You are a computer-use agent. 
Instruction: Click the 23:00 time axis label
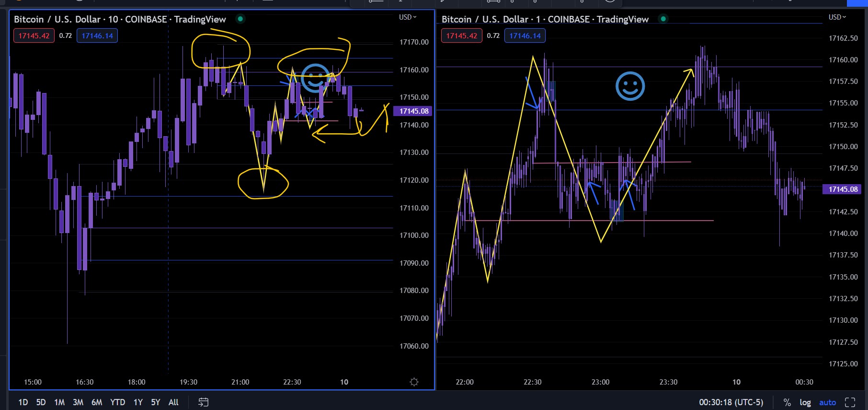tap(601, 382)
